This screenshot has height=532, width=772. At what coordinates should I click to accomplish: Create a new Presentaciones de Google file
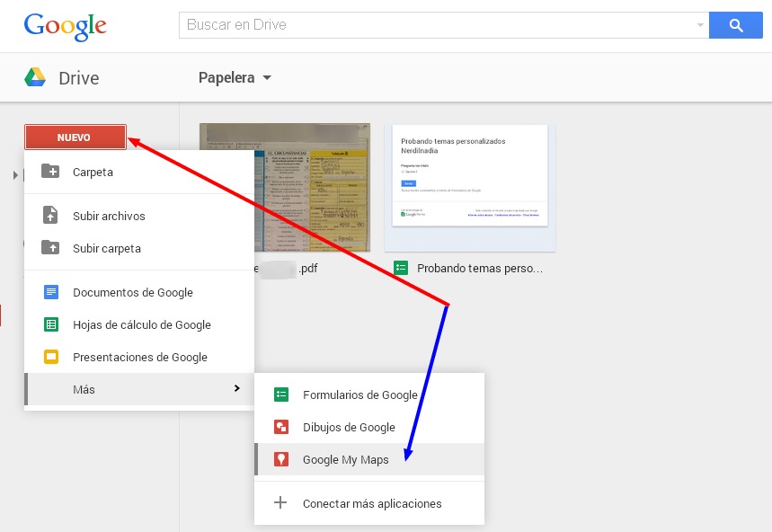pos(139,357)
